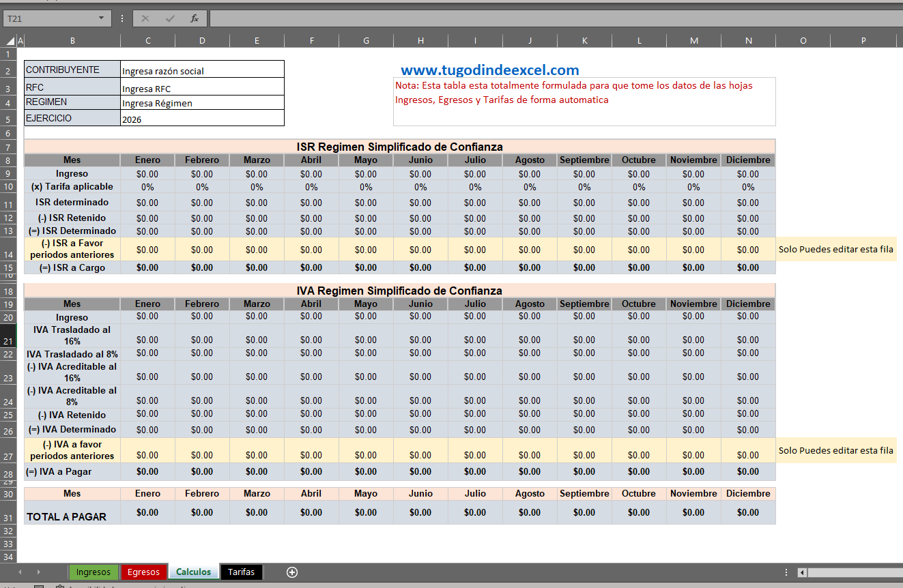903x588 pixels.
Task: Expand the Name Box dropdown arrow
Action: (x=102, y=18)
